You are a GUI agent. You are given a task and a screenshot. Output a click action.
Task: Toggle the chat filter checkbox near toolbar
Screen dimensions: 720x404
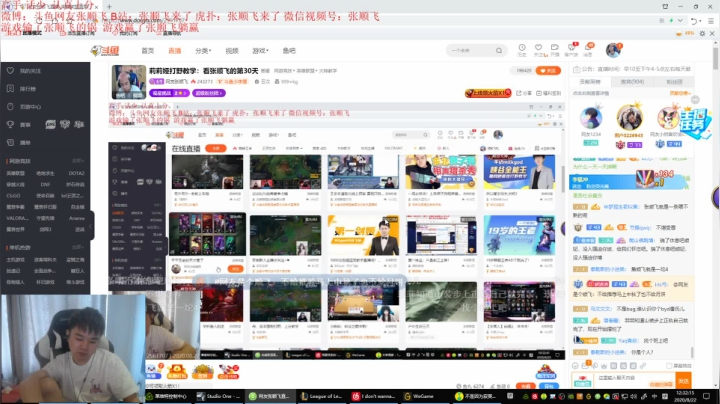click(x=669, y=366)
